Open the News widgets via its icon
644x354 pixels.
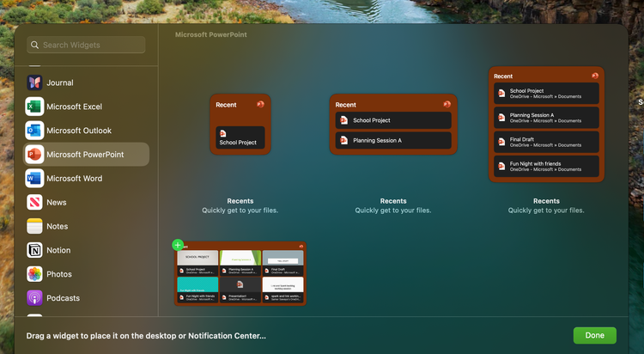pyautogui.click(x=34, y=202)
